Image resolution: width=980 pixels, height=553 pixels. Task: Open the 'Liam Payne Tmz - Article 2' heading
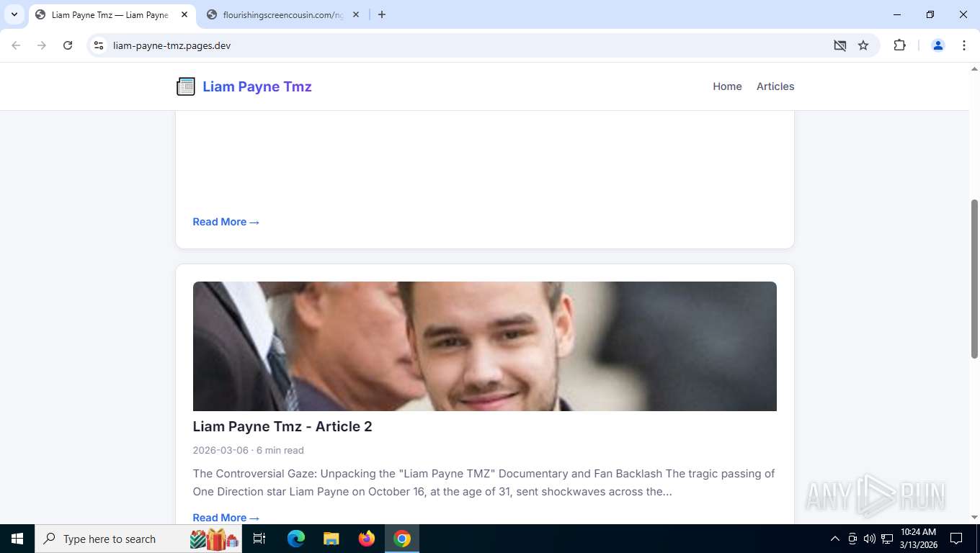point(282,426)
